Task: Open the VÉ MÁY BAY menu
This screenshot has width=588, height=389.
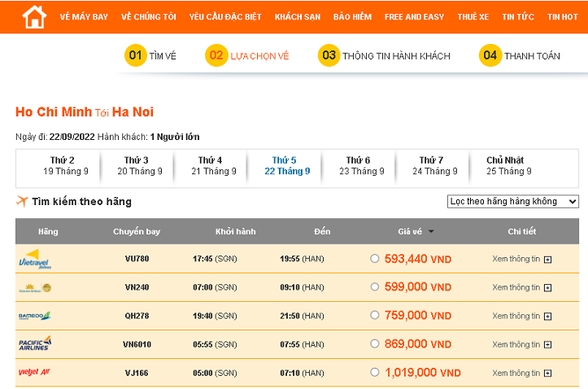Action: (84, 17)
